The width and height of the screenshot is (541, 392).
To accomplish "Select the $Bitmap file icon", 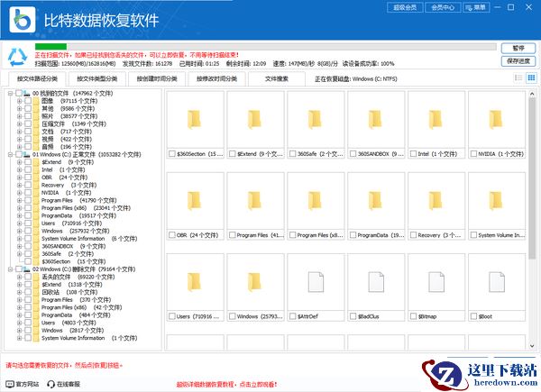I will (x=436, y=282).
